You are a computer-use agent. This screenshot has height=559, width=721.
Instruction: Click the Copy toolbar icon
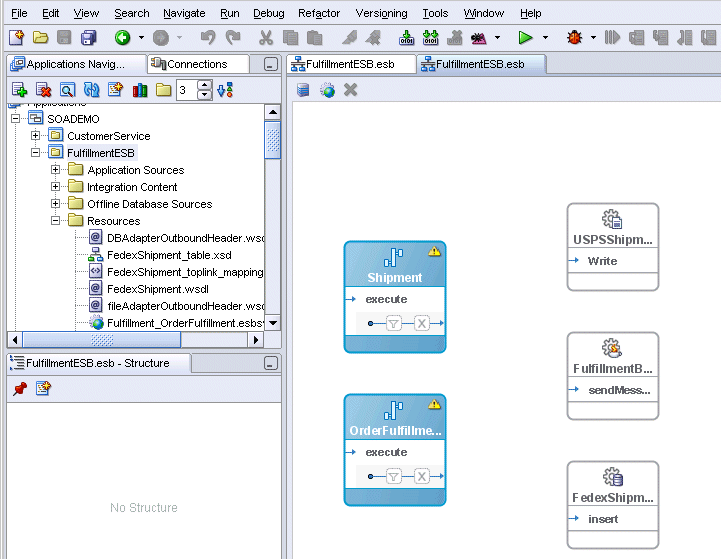290,37
